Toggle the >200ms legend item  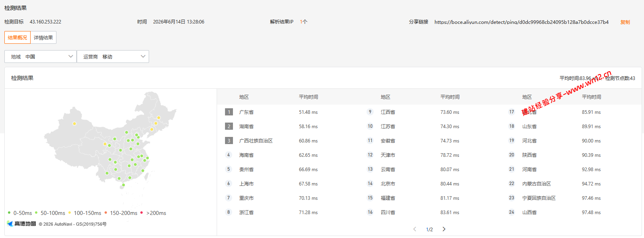coord(153,213)
